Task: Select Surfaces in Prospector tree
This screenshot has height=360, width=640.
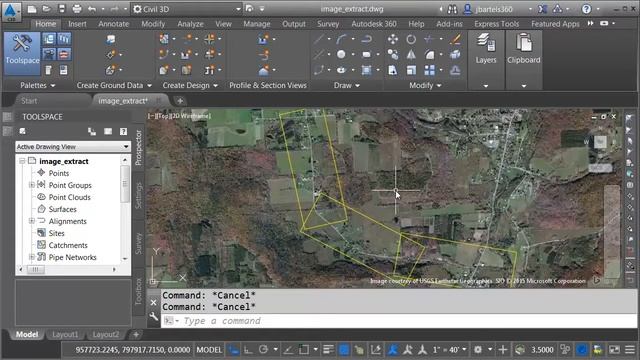Action: coord(62,209)
